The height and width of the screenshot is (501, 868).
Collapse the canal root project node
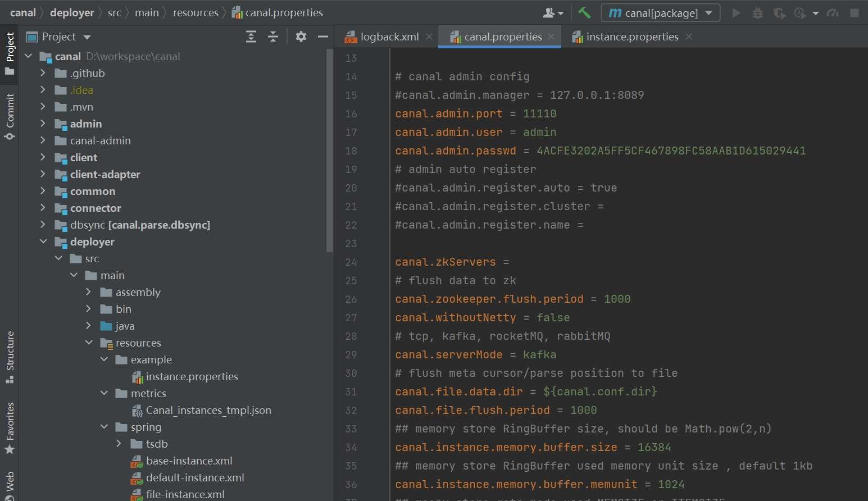(28, 56)
